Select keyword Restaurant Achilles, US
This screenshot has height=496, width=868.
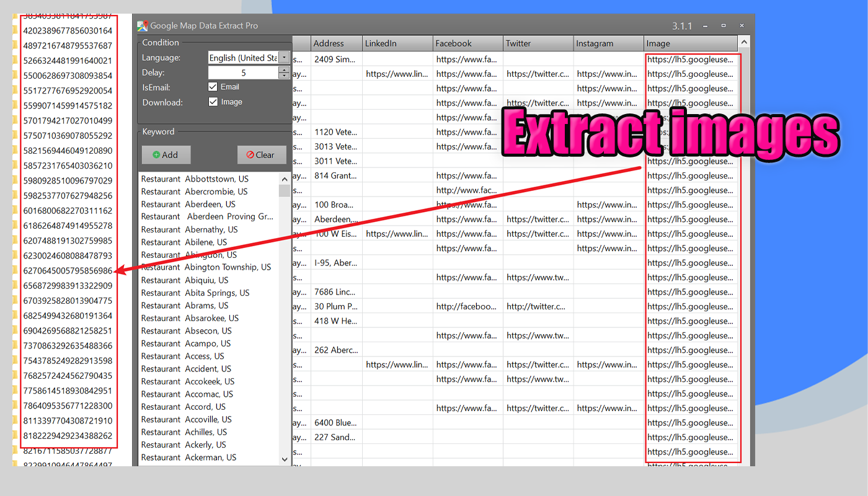pyautogui.click(x=184, y=432)
